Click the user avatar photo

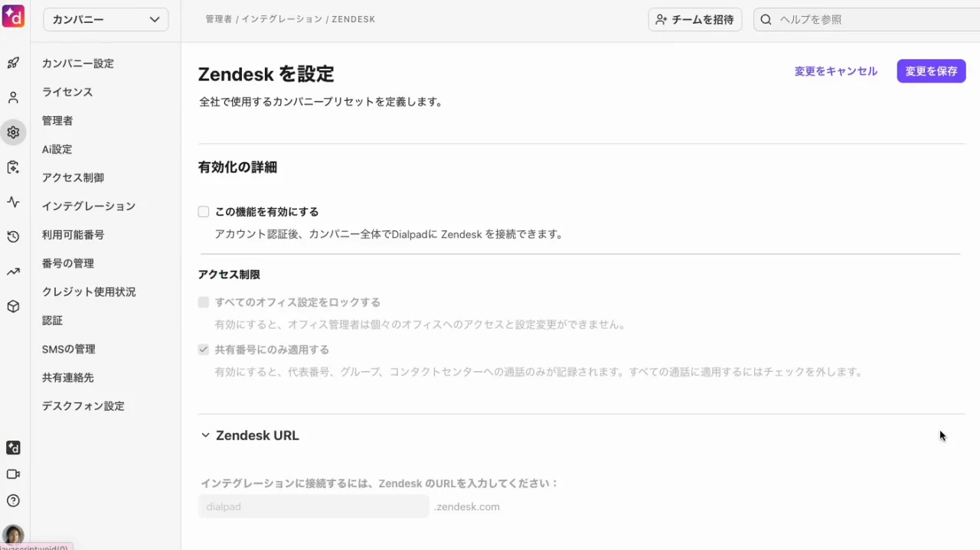pyautogui.click(x=13, y=535)
